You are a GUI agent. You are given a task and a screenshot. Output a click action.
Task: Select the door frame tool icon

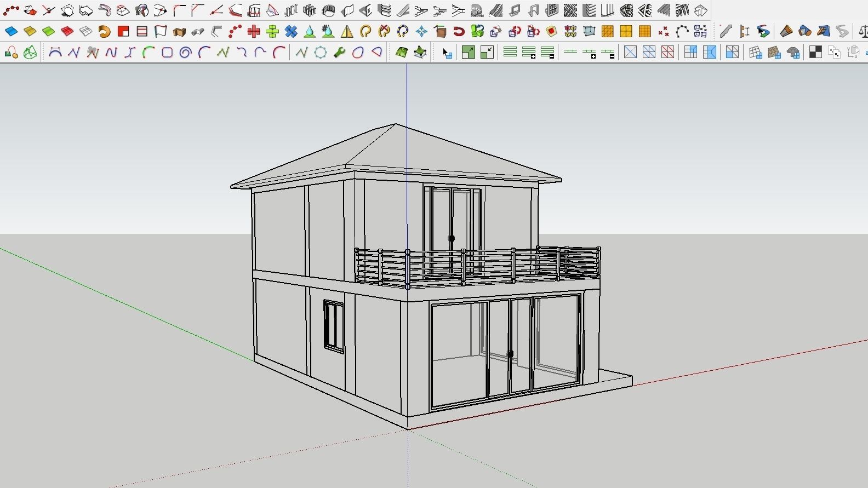pos(533,10)
